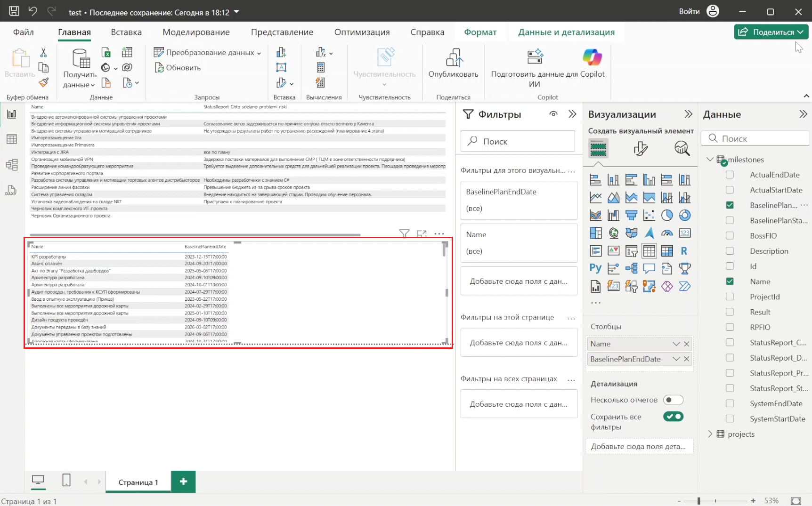Click the new quick measure icon
Viewport: 812px width, 506px height.
pyautogui.click(x=320, y=83)
